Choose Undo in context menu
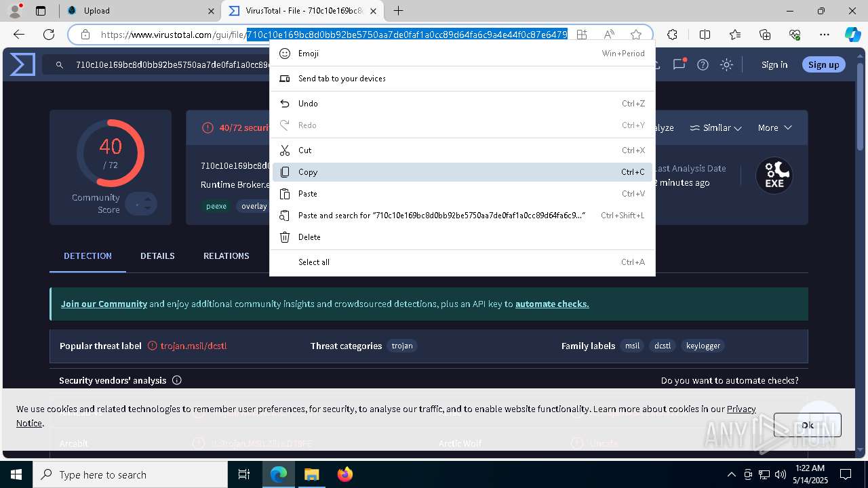 point(462,104)
